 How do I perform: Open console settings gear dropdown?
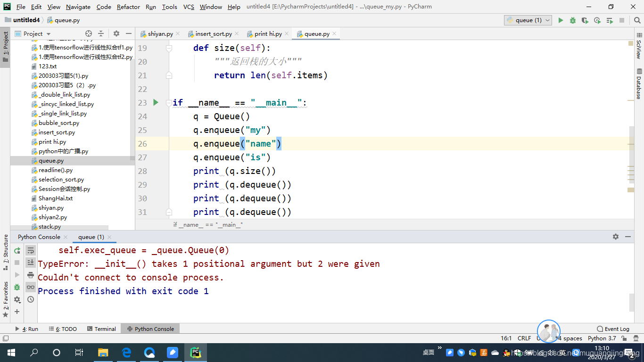[17, 299]
